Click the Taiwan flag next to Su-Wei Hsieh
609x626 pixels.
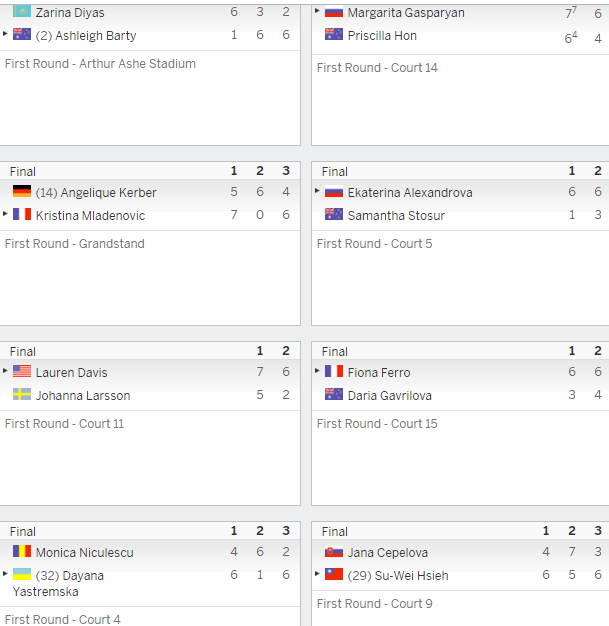(x=334, y=574)
